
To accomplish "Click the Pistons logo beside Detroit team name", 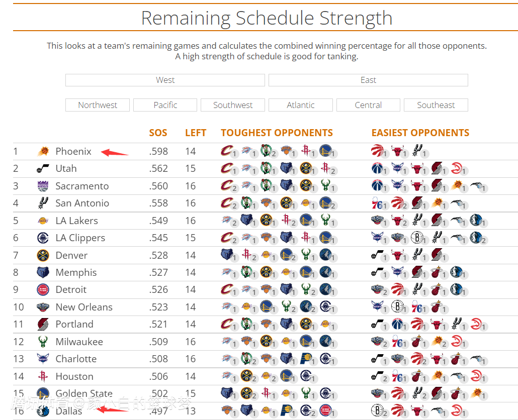I will click(x=43, y=290).
